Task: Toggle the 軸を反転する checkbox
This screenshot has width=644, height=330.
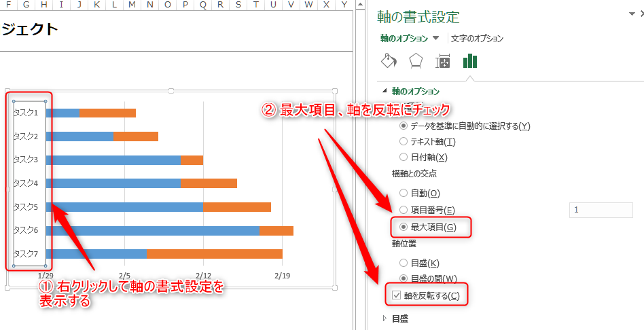Action: tap(397, 295)
